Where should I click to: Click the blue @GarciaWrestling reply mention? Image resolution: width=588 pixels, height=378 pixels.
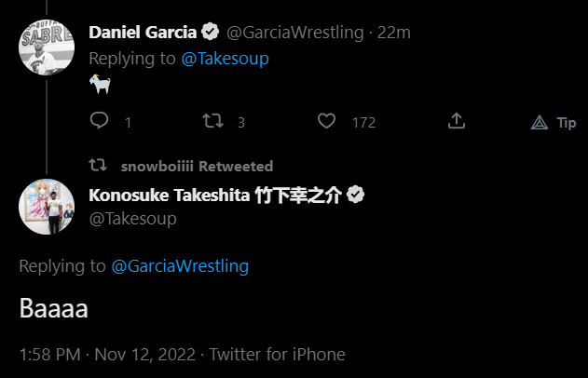coord(180,266)
